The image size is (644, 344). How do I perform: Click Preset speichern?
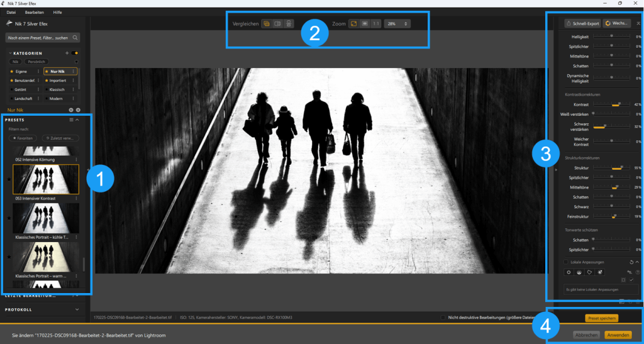[x=601, y=318]
